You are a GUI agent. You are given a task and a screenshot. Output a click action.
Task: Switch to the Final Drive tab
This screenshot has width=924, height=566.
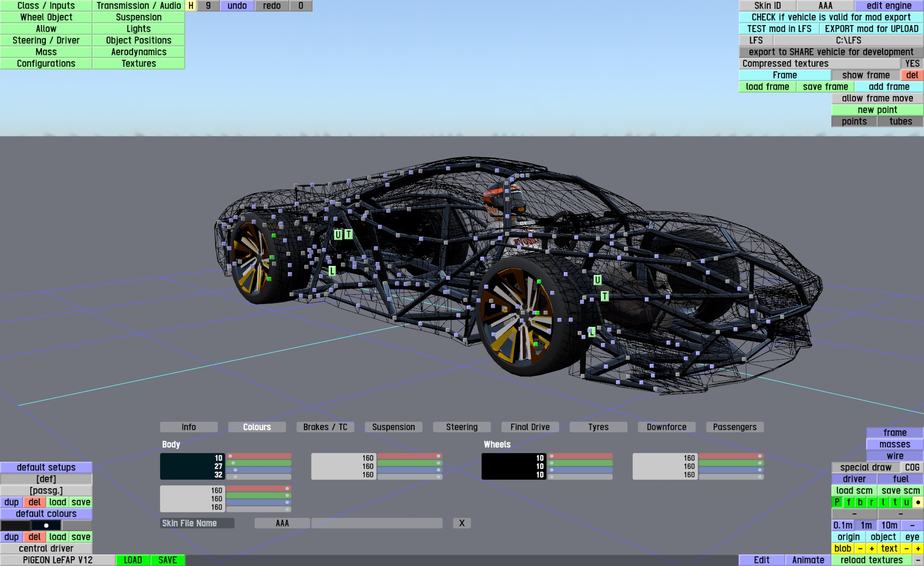(530, 427)
